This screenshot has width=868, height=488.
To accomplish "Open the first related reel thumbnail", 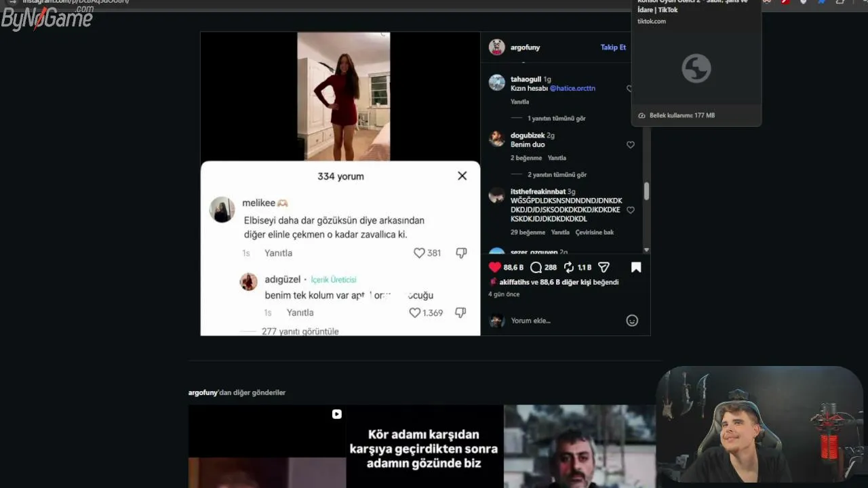I will 267,446.
